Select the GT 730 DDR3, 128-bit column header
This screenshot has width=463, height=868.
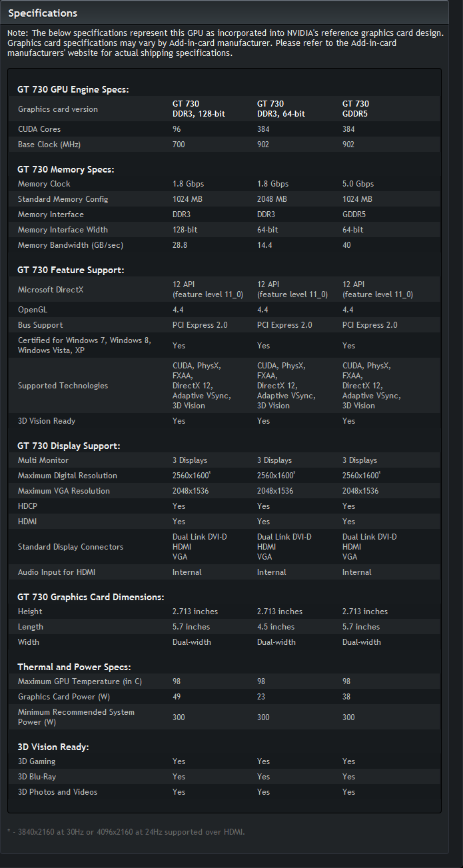[199, 109]
